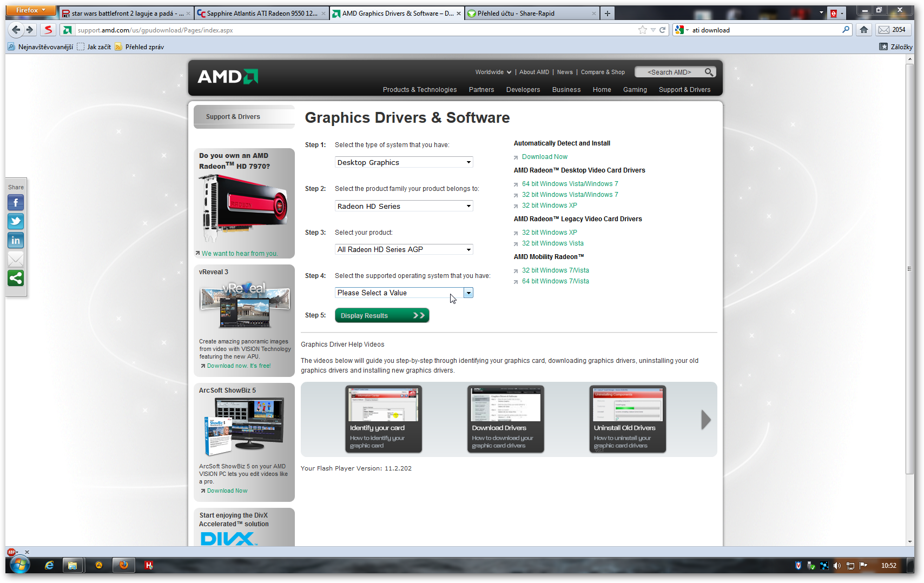Open operating system 'Please Select a Value' dropdown
The width and height of the screenshot is (924, 583).
tap(404, 293)
